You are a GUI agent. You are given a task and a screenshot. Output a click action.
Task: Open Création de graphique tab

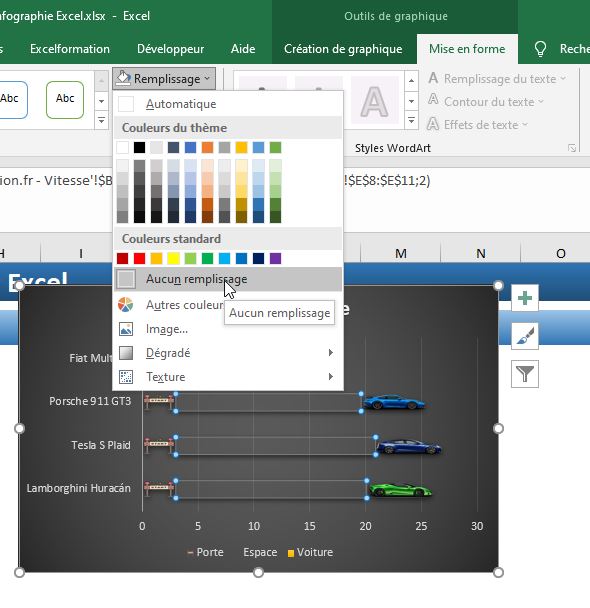pos(343,49)
